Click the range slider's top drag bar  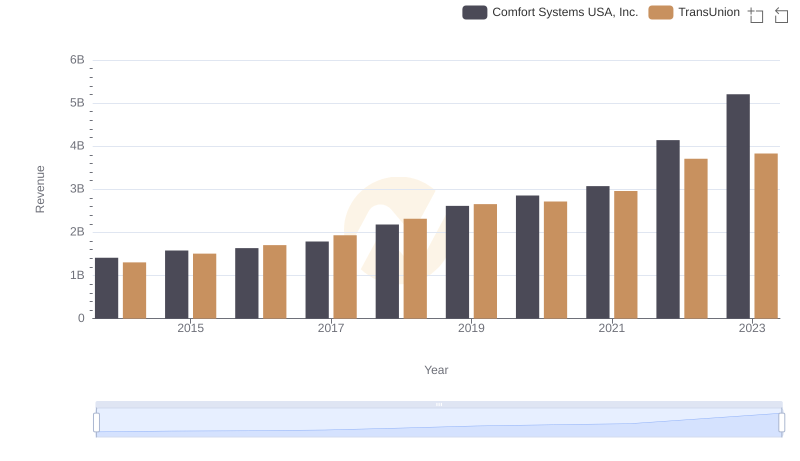[439, 404]
